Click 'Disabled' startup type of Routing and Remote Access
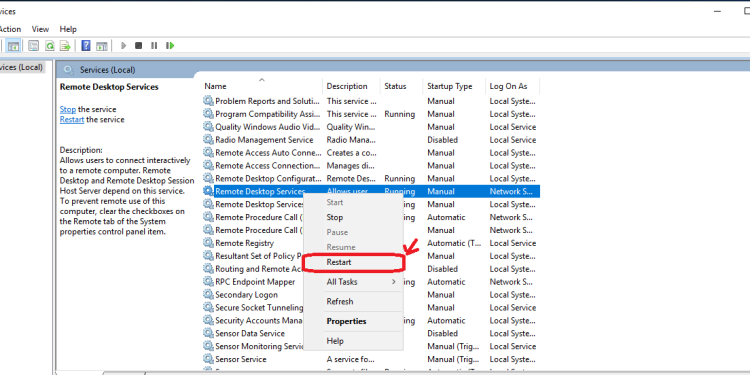 point(442,269)
